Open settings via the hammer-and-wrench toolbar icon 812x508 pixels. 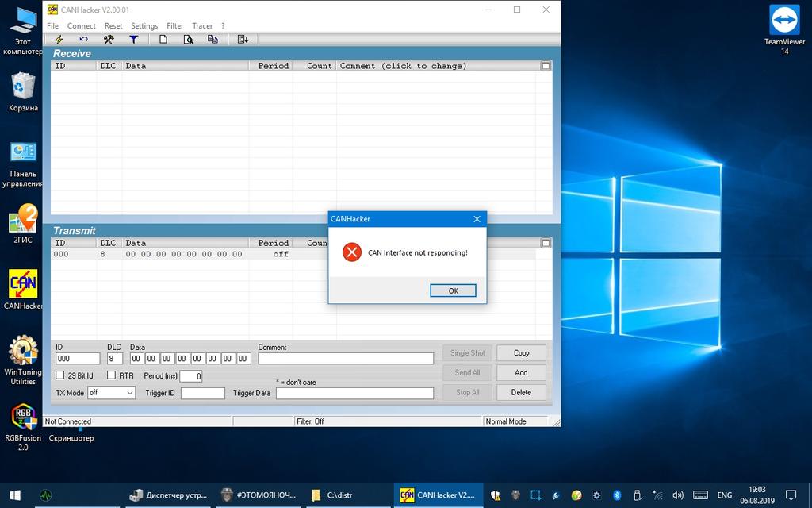109,39
